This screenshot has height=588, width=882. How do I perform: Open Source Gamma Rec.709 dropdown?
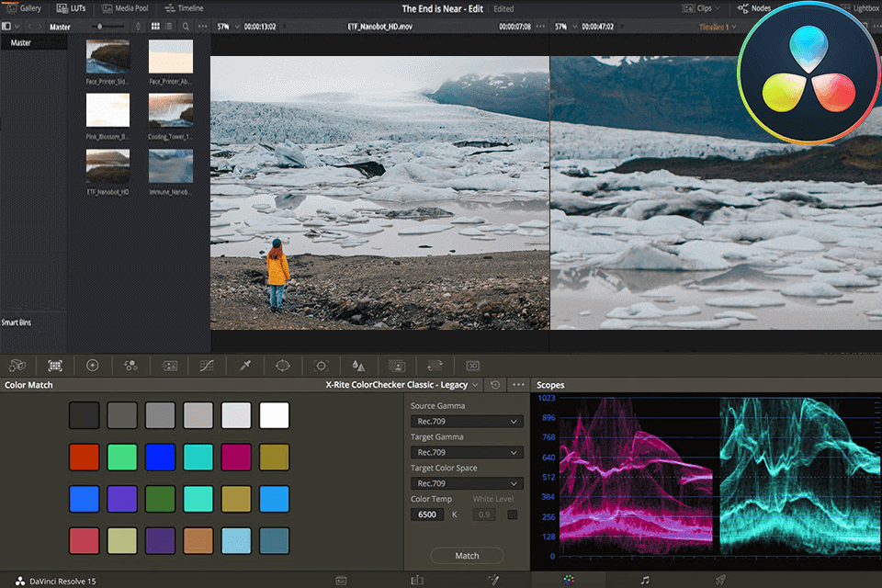[x=467, y=422]
